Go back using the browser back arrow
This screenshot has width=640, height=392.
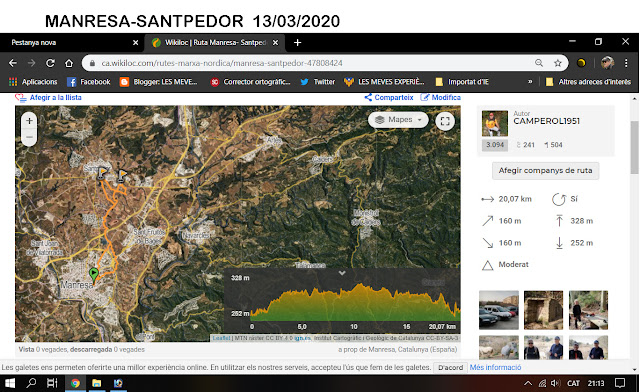(13, 63)
